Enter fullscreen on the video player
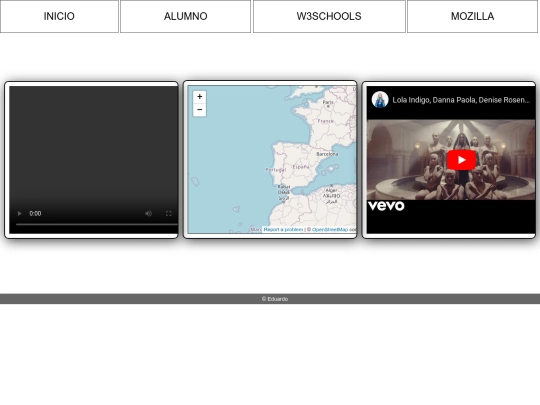The height and width of the screenshot is (405, 540). 168,214
